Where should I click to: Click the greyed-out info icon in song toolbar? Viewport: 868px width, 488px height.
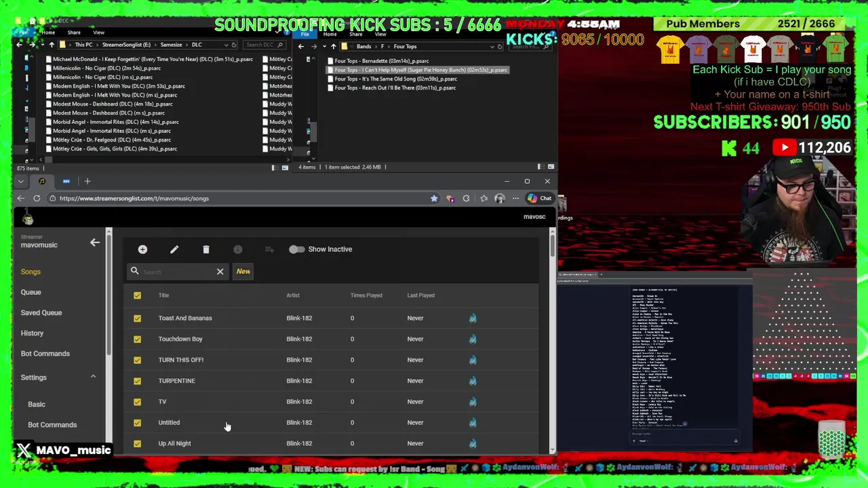[x=238, y=249]
